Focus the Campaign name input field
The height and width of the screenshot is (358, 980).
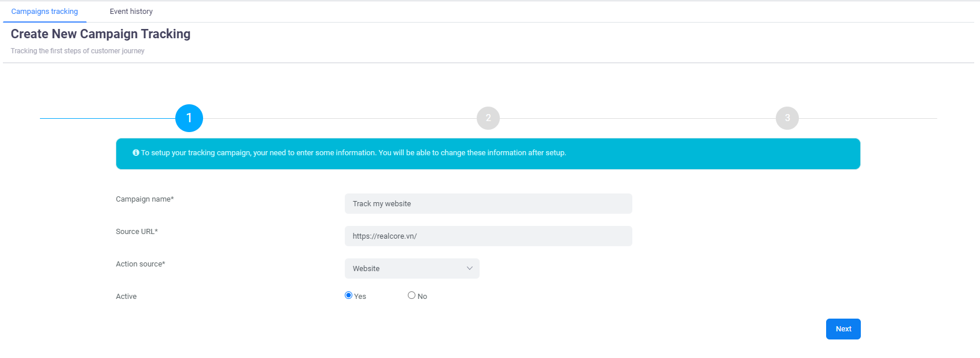[488, 204]
